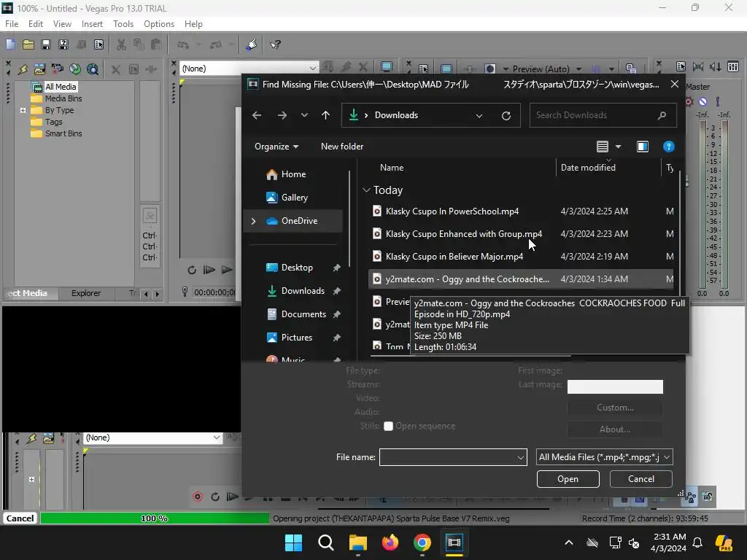Select Desktop in the navigation pane
The width and height of the screenshot is (747, 560).
(x=297, y=268)
